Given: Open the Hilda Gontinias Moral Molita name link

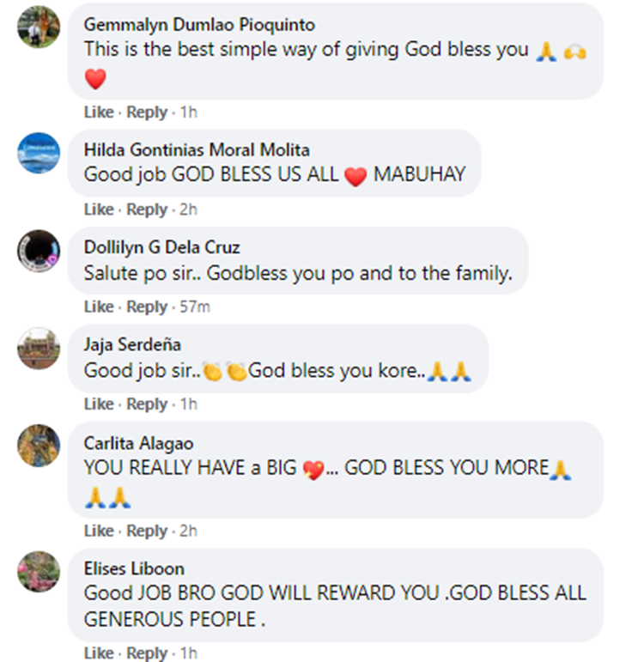Looking at the screenshot, I should [x=197, y=150].
